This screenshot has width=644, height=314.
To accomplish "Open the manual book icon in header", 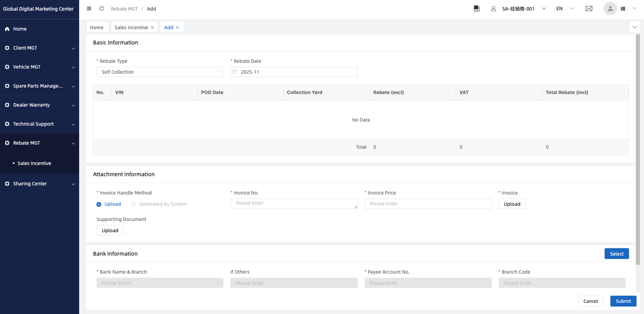I will pos(477,9).
